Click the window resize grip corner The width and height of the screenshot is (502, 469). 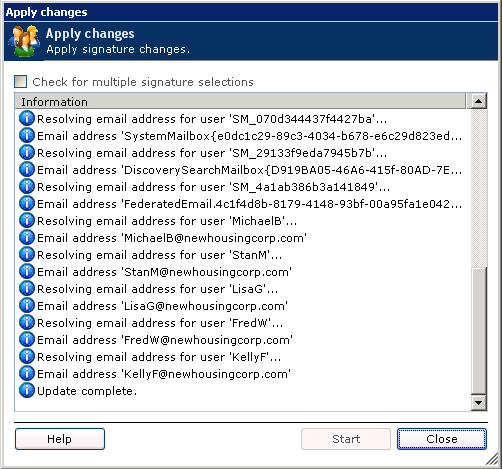click(492, 460)
